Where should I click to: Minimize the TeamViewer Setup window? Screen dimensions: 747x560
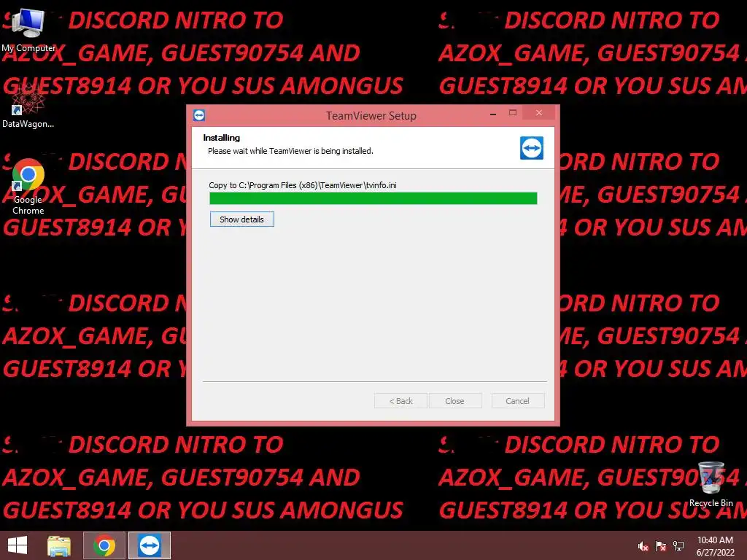tap(493, 113)
